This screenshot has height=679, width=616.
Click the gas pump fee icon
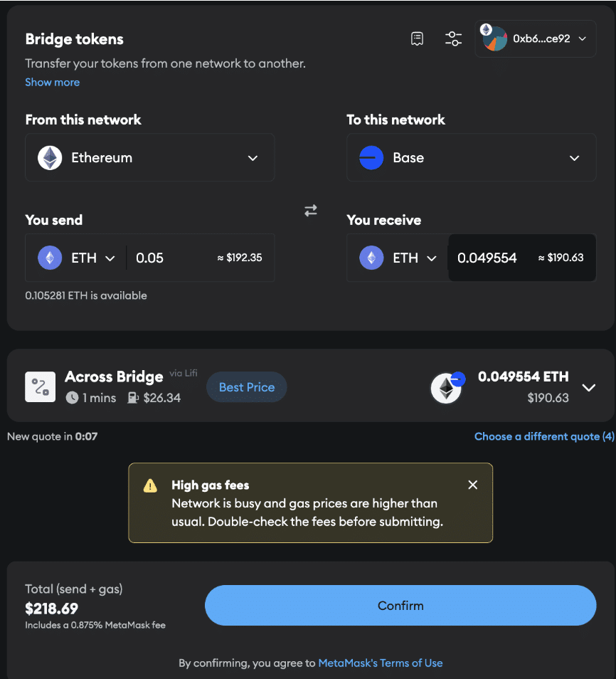[x=132, y=398]
